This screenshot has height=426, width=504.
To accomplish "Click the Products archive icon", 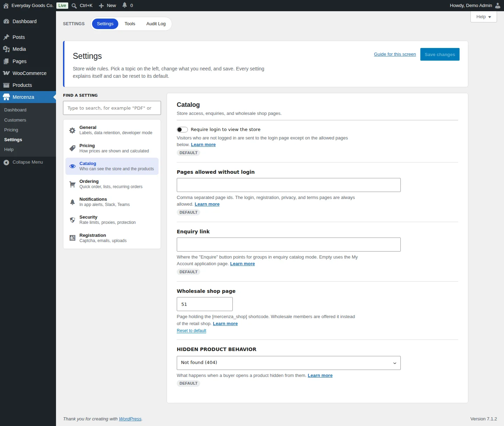I will pos(6,85).
